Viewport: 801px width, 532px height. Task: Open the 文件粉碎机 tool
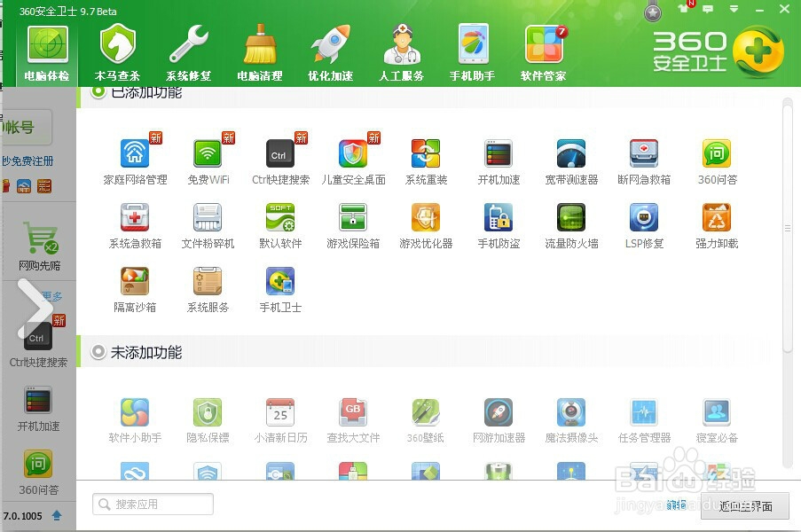[208, 226]
